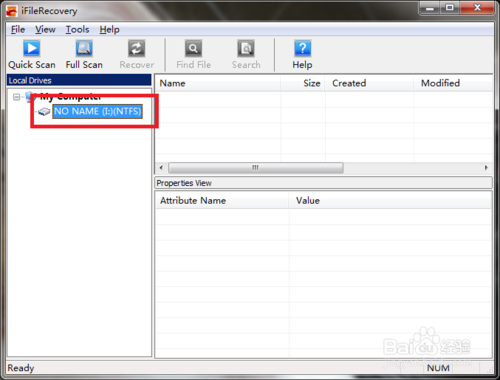Select the Find File toolbar icon
Image resolution: width=500 pixels, height=380 pixels.
point(193,49)
